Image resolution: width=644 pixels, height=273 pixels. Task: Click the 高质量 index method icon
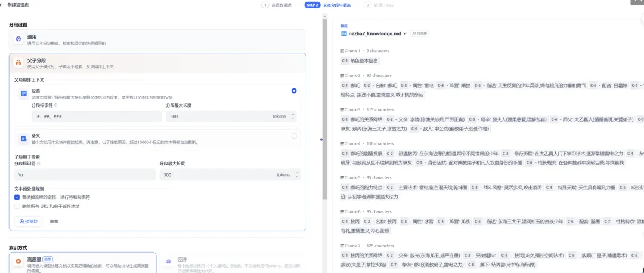pos(18,261)
